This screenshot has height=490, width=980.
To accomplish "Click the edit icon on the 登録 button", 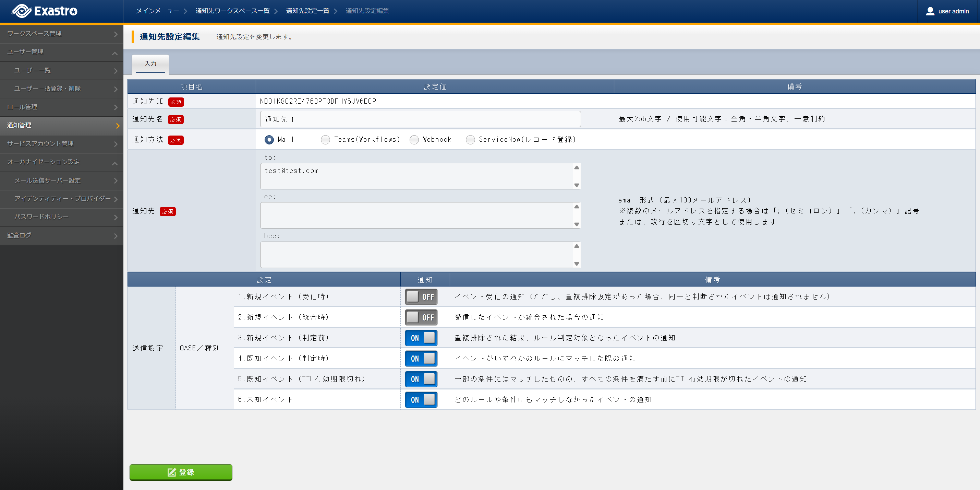I will [x=172, y=472].
